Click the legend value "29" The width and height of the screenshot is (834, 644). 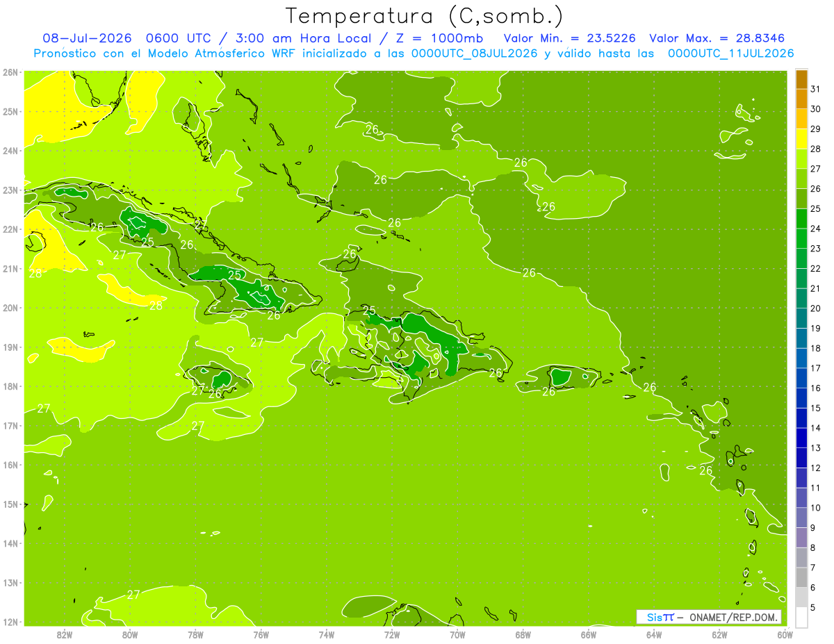815,129
